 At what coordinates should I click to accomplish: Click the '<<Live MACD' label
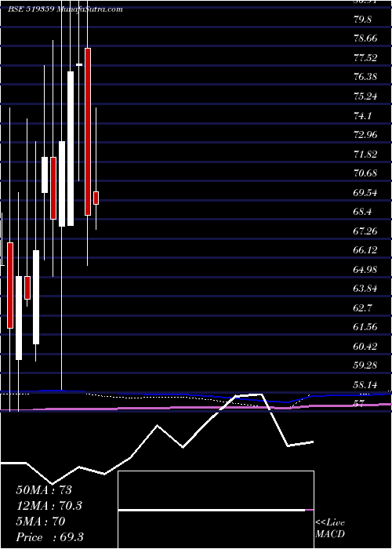point(330,529)
